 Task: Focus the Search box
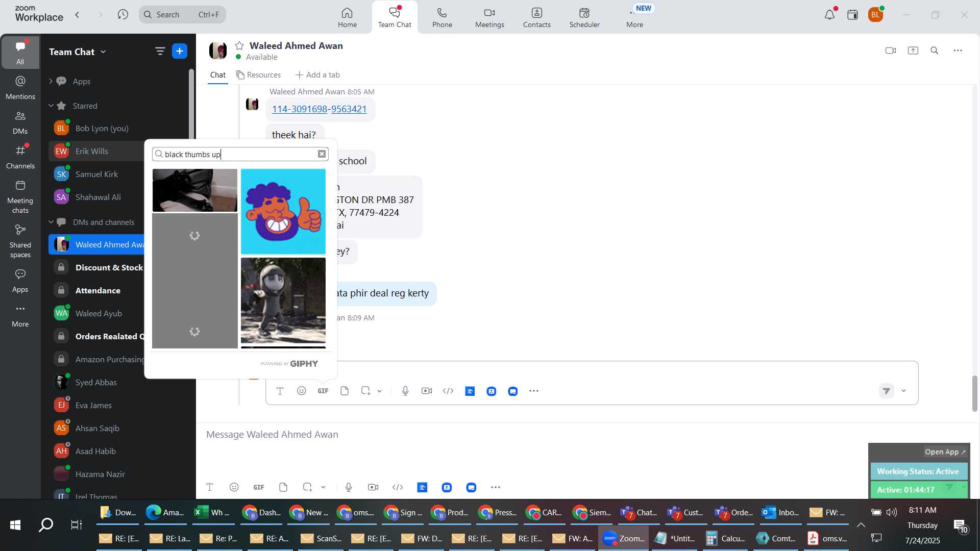point(182,15)
